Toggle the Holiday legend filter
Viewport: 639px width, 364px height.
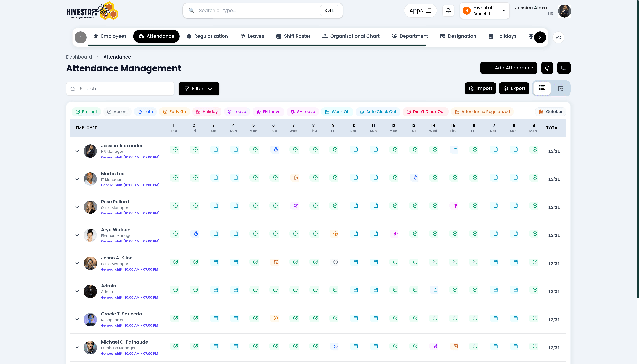pyautogui.click(x=207, y=112)
